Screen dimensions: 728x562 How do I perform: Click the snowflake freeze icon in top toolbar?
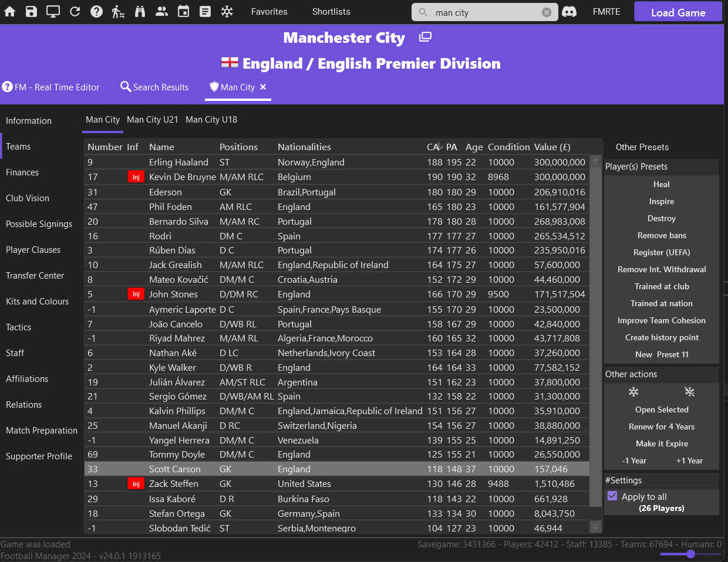[227, 11]
